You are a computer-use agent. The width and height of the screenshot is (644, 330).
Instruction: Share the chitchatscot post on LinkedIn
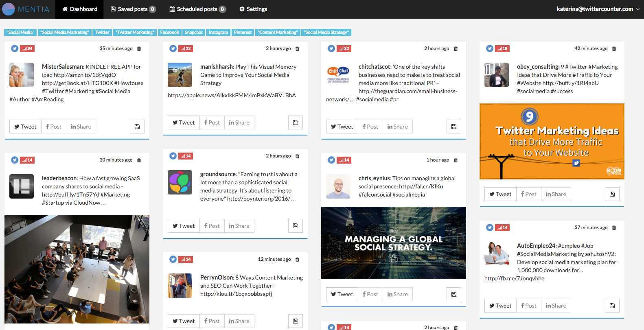398,127
